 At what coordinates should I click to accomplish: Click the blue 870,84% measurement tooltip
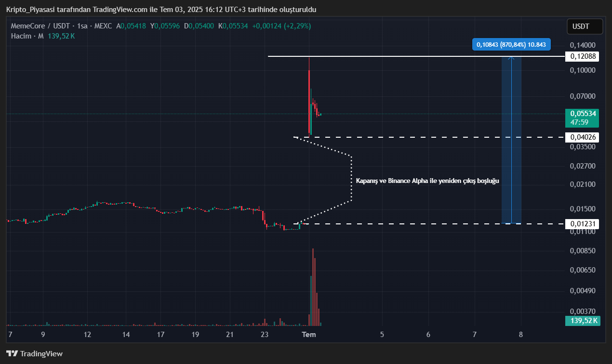click(511, 45)
